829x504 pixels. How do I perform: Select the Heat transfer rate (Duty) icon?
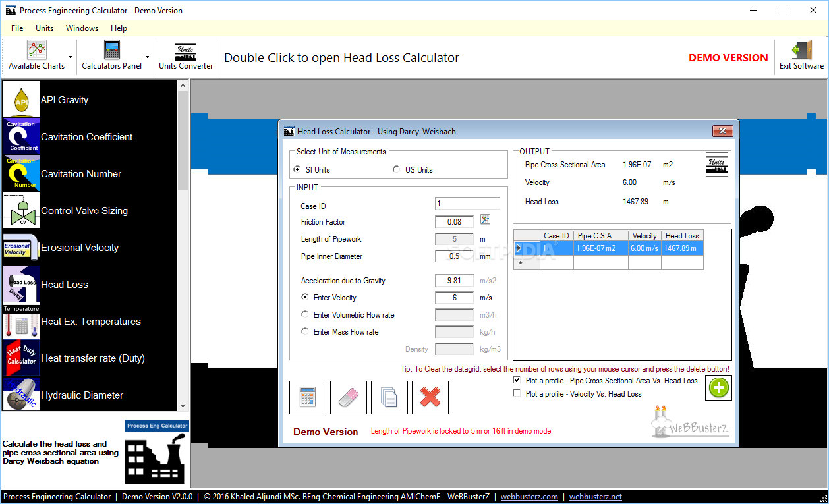pos(22,358)
